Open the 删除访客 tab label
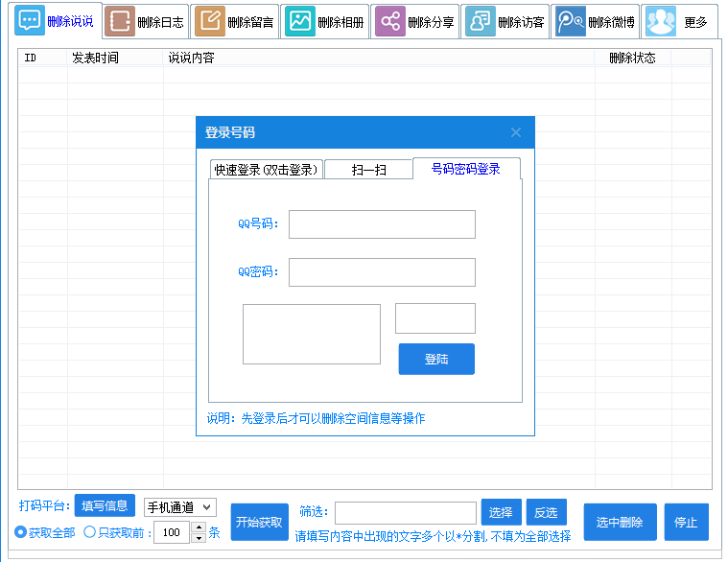Viewport: 728px width, 562px height. (521, 22)
